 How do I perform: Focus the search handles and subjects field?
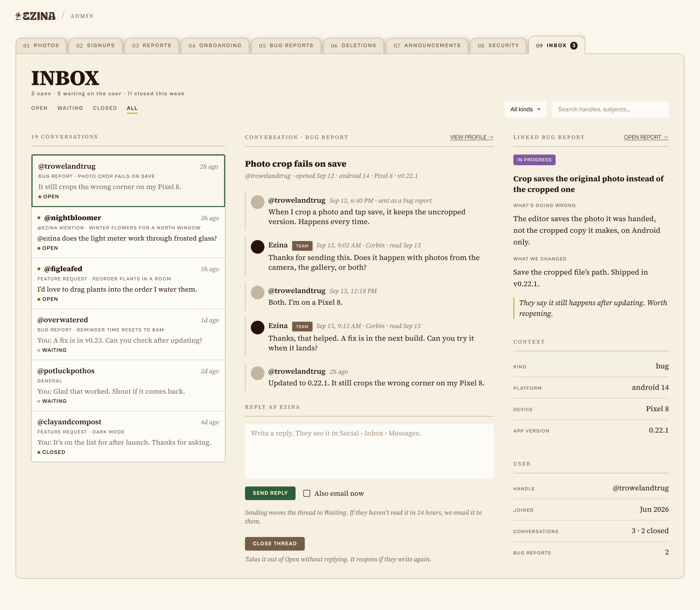coord(611,109)
